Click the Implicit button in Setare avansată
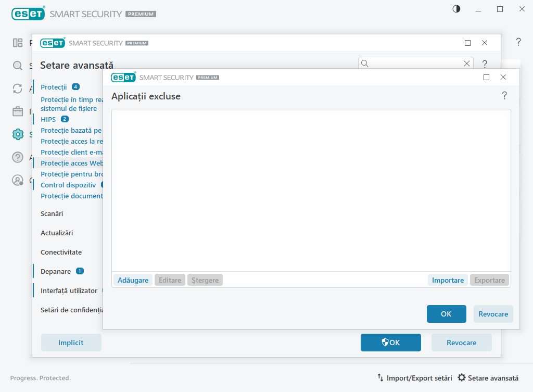 pyautogui.click(x=71, y=343)
